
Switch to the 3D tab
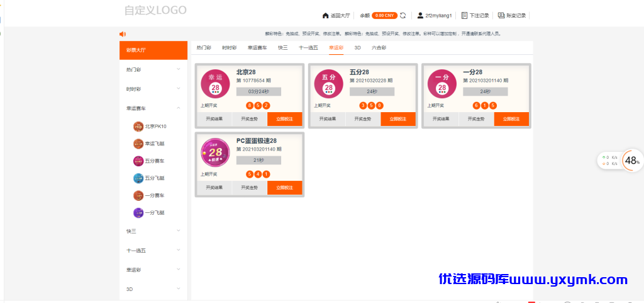pos(357,48)
